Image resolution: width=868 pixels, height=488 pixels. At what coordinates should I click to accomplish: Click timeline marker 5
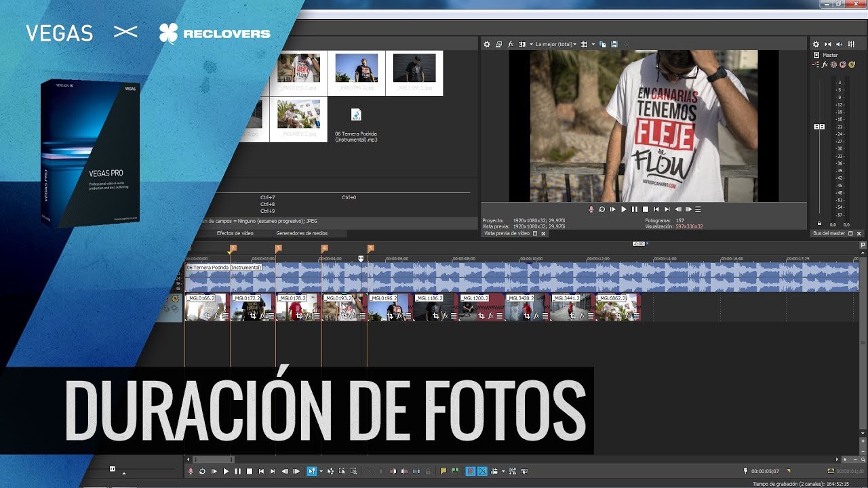click(370, 248)
